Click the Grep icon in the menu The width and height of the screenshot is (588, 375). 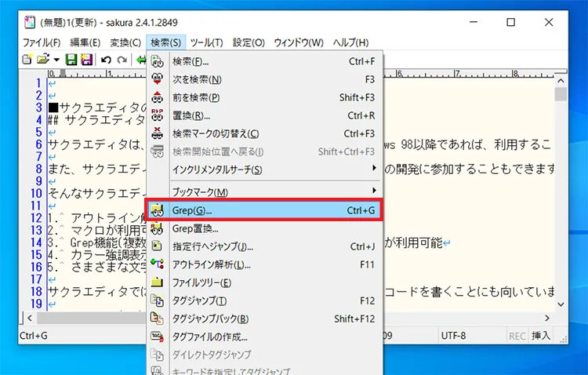pyautogui.click(x=157, y=210)
